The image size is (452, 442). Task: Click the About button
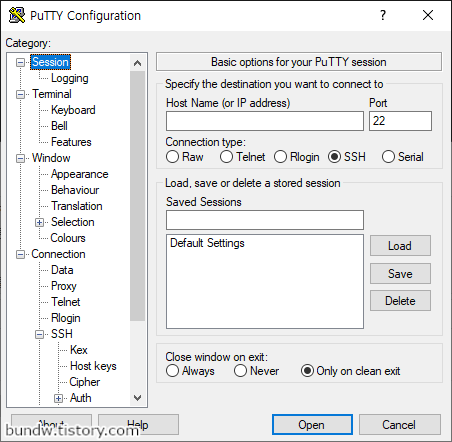pyautogui.click(x=51, y=425)
